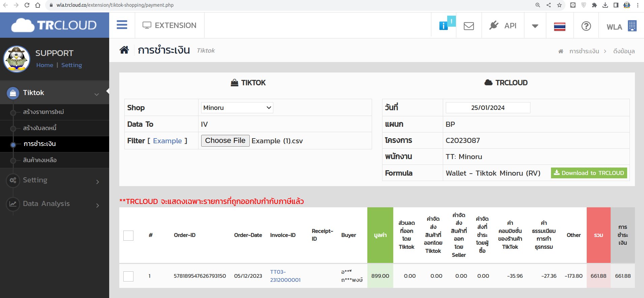
Task: Check the row 1 order checkbox
Action: (128, 276)
